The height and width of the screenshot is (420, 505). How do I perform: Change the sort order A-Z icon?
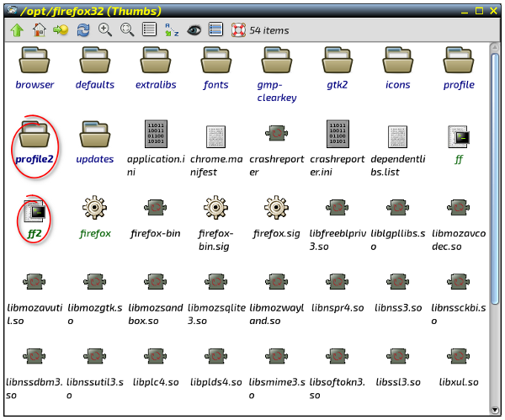pos(172,30)
